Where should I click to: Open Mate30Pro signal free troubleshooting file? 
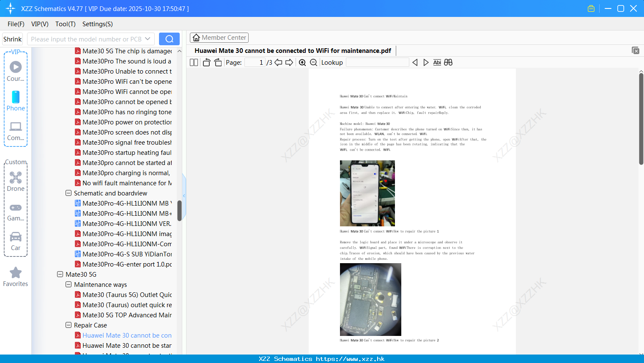pyautogui.click(x=123, y=142)
